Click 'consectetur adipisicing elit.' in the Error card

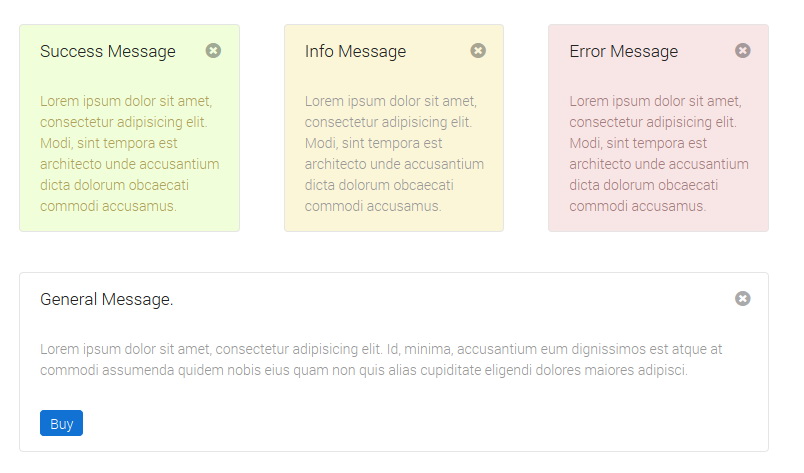coord(653,122)
